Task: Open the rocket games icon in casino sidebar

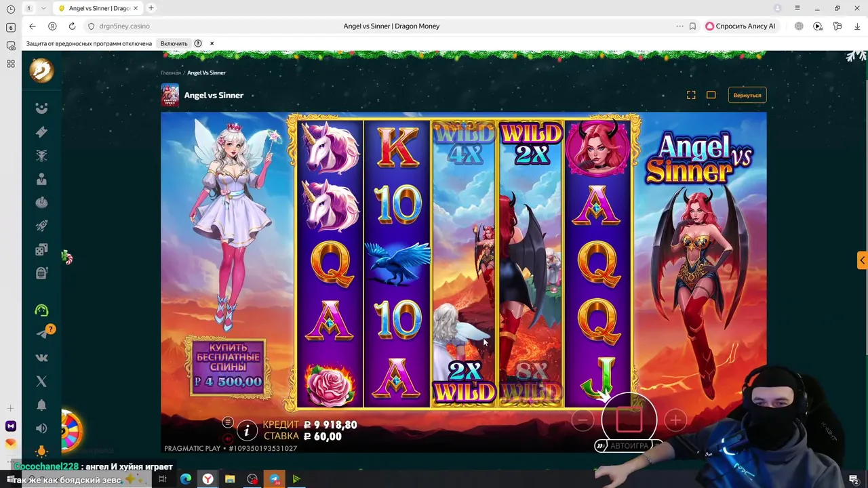Action: 41,226
